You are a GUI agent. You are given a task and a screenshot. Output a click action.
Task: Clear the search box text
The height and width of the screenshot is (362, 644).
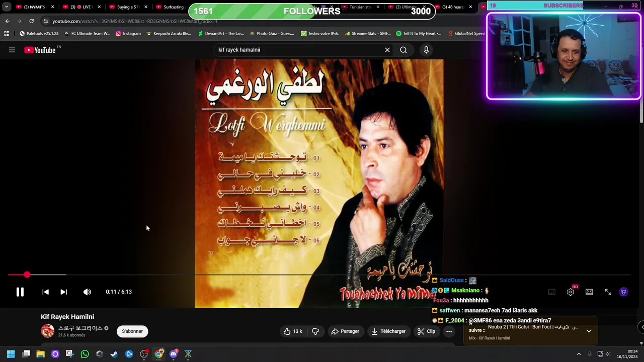point(387,50)
